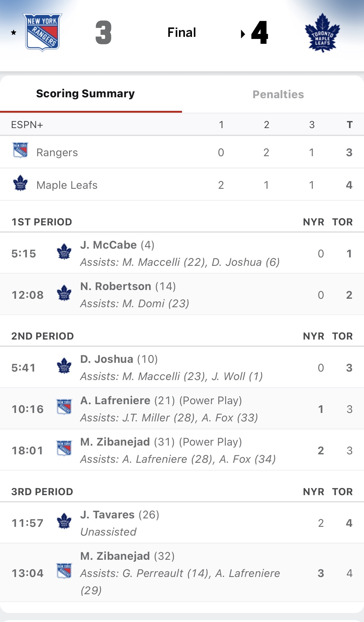
Task: Tap the Final game status label
Action: click(x=182, y=33)
